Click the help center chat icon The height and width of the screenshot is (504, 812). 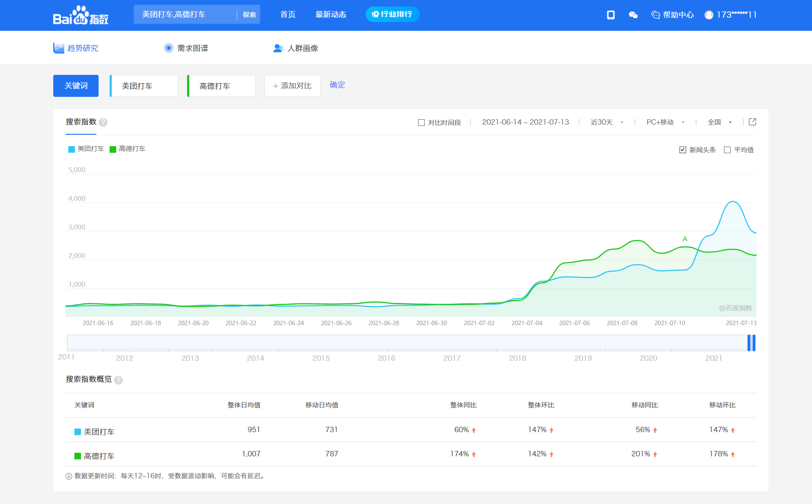655,15
